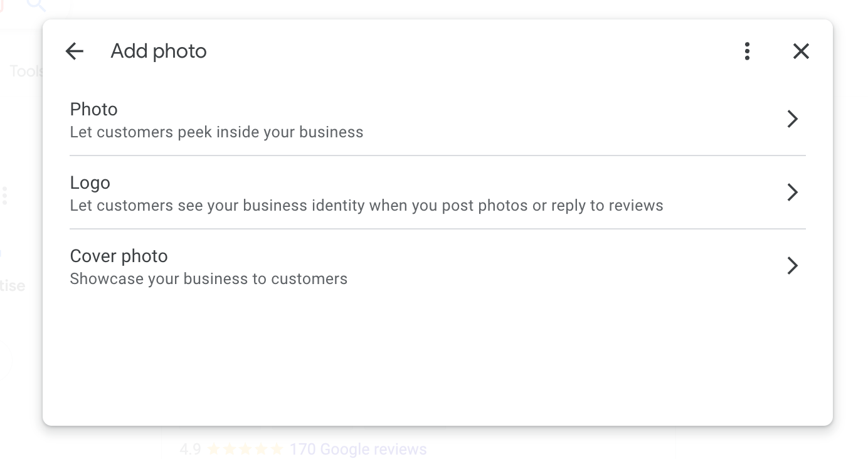Click the faded Tools button behind dialog
This screenshot has width=868, height=459.
26,71
